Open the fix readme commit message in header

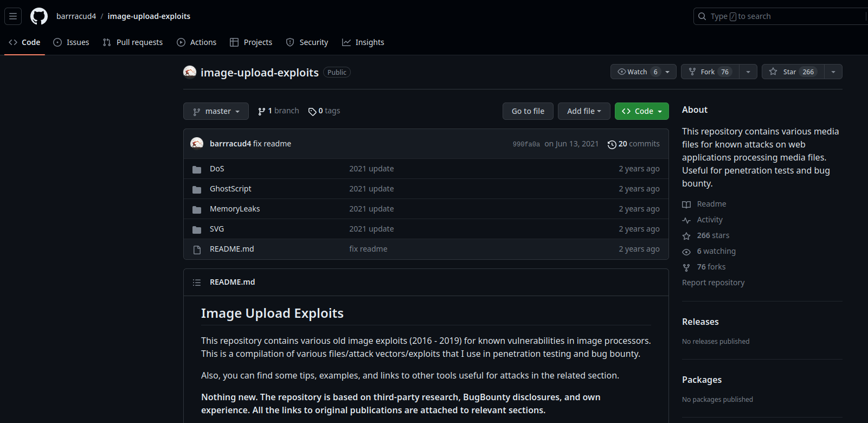pyautogui.click(x=272, y=144)
